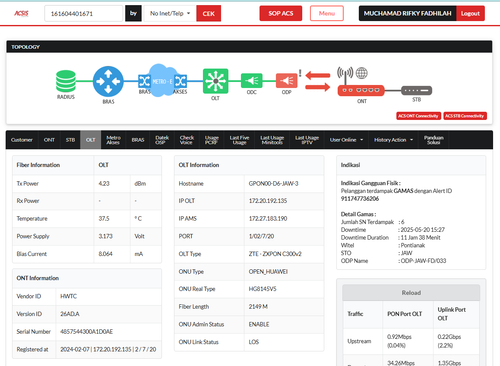Focus the customer number search field

[x=83, y=13]
